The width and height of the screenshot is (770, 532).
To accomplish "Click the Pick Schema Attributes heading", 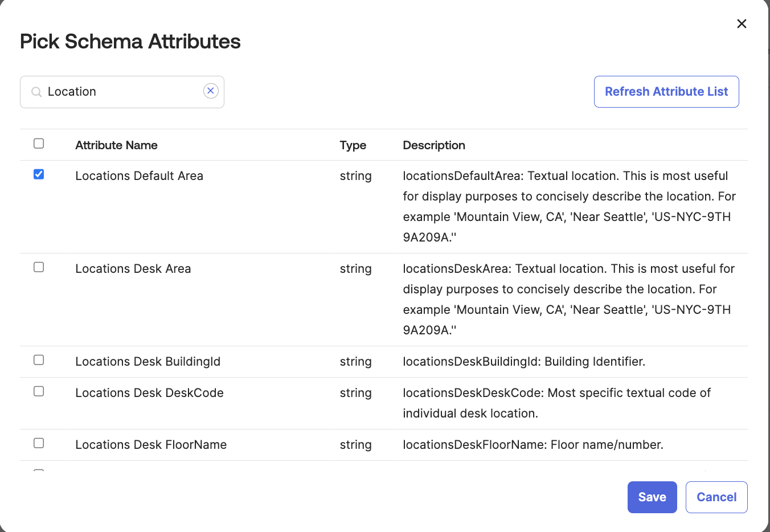I will point(130,42).
